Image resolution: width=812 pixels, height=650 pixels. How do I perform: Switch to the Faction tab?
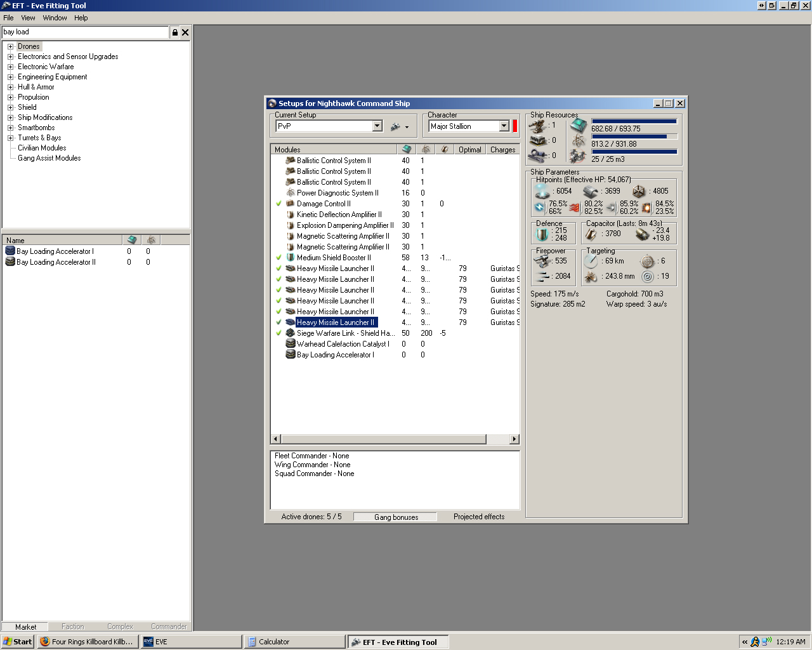(x=73, y=627)
